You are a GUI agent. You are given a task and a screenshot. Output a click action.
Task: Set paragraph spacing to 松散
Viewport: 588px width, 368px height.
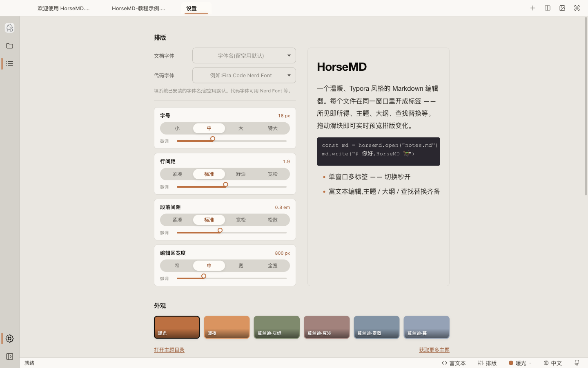coord(273,220)
